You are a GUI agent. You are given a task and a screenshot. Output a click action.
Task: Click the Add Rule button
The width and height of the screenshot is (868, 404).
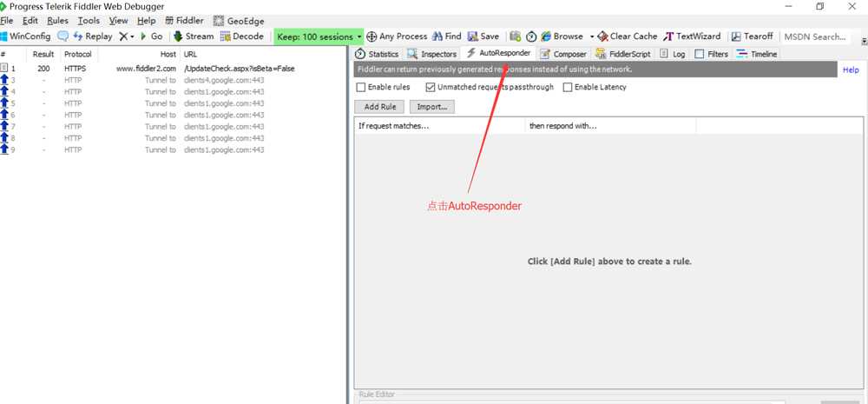(380, 107)
